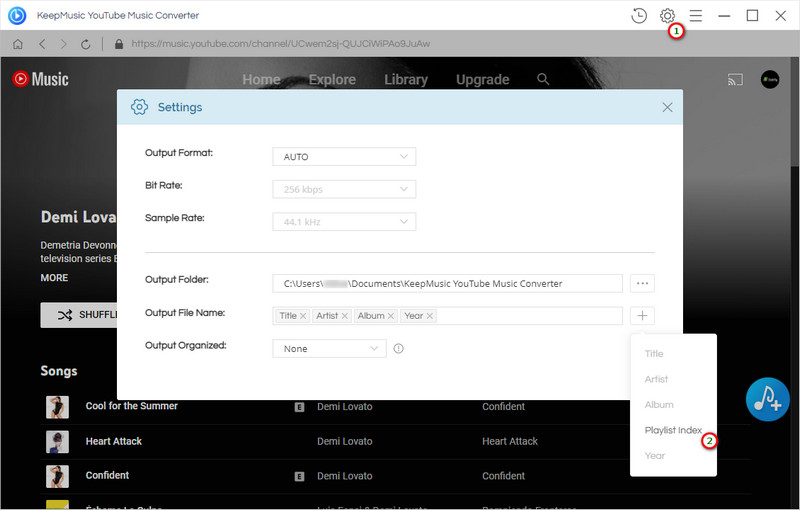
Task: Click the Songs section heading
Action: pyautogui.click(x=59, y=371)
